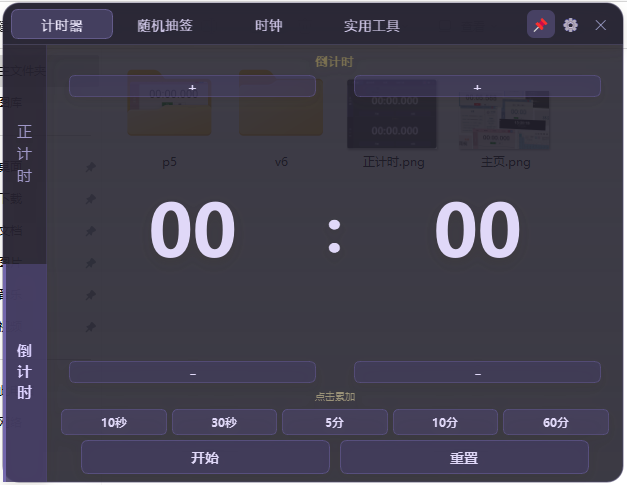Switch to the 计时器 tab
The image size is (627, 485).
click(62, 25)
